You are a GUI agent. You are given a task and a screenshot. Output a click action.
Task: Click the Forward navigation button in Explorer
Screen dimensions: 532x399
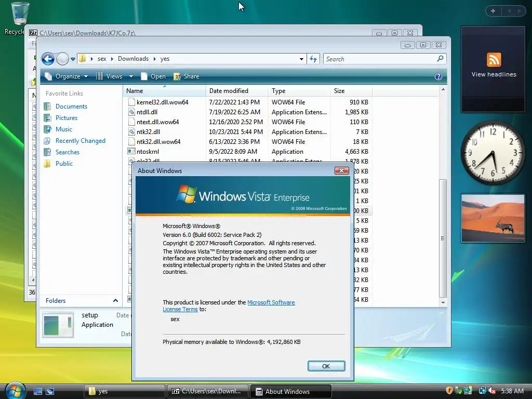pos(62,59)
